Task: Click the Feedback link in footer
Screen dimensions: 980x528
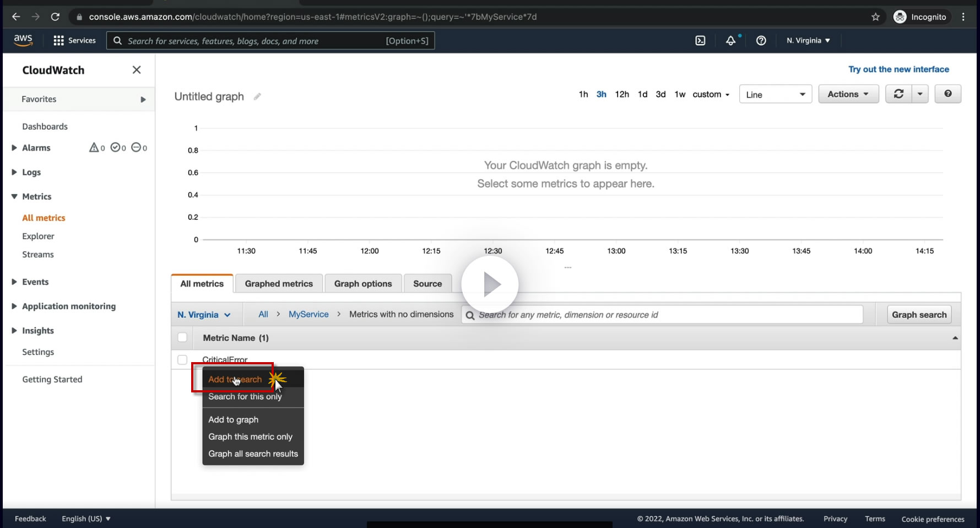Action: (x=30, y=519)
